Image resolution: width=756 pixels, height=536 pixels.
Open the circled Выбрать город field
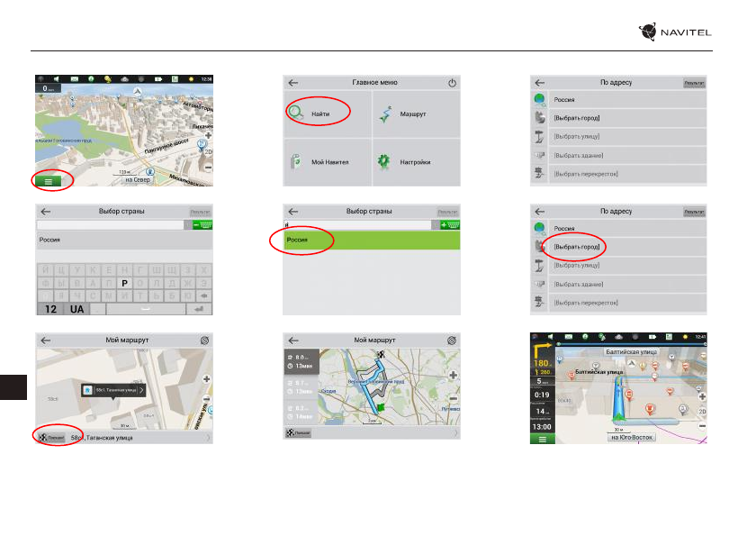point(578,246)
